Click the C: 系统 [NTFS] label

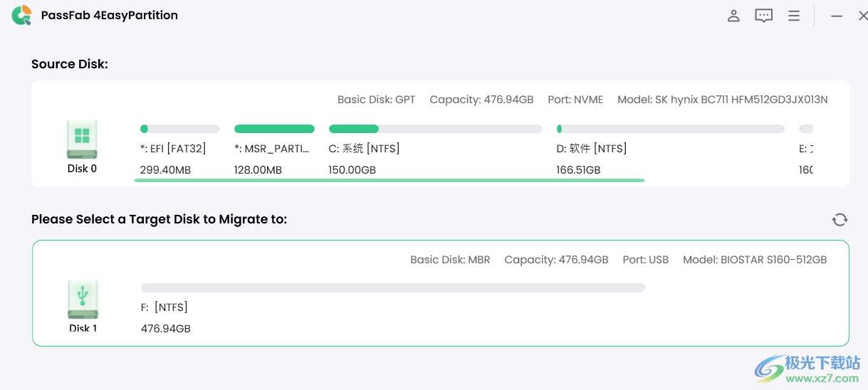(x=365, y=149)
